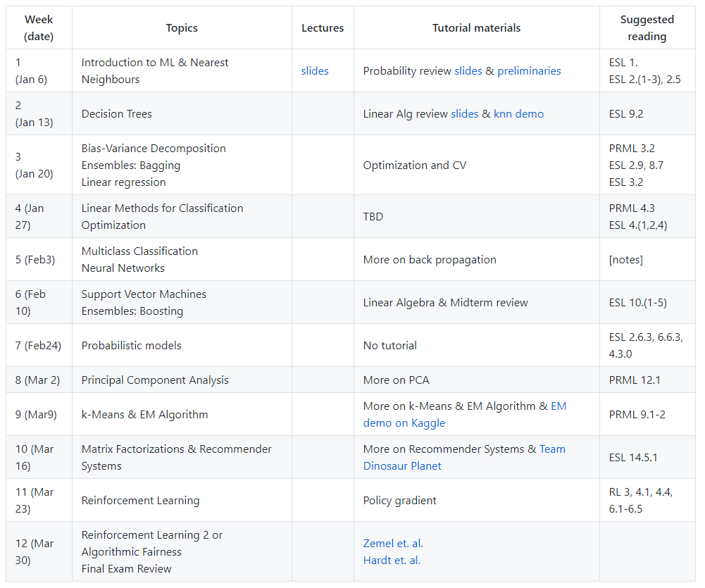
Task: Click the Principal Component Analysis topic cell
Action: tap(155, 380)
